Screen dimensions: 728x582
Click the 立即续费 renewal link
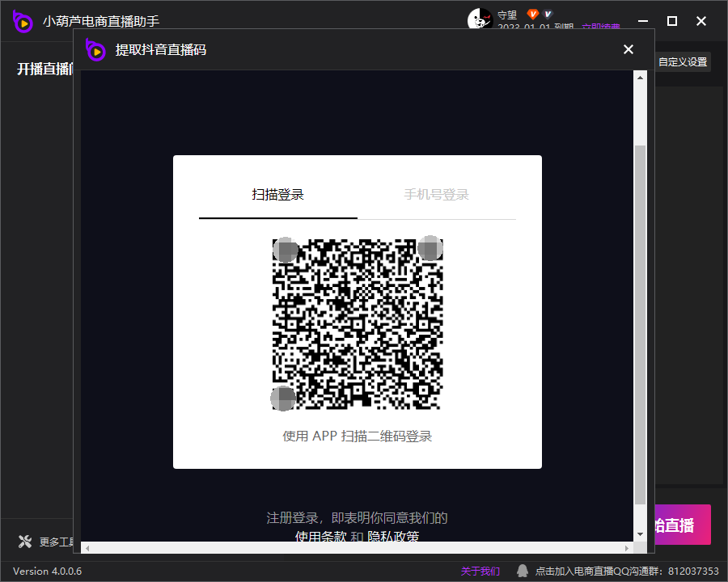point(601,27)
